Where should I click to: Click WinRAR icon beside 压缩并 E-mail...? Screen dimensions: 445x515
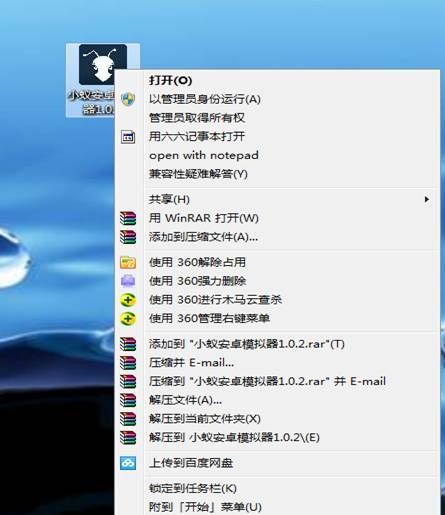click(x=128, y=362)
